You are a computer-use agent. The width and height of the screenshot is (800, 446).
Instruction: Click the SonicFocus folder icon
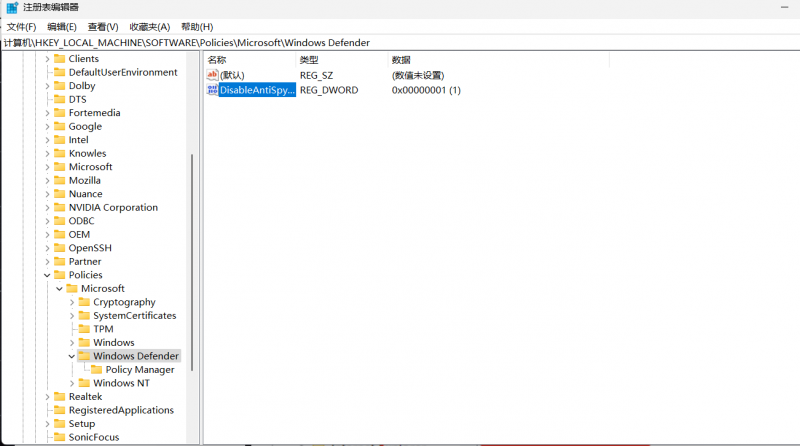59,437
